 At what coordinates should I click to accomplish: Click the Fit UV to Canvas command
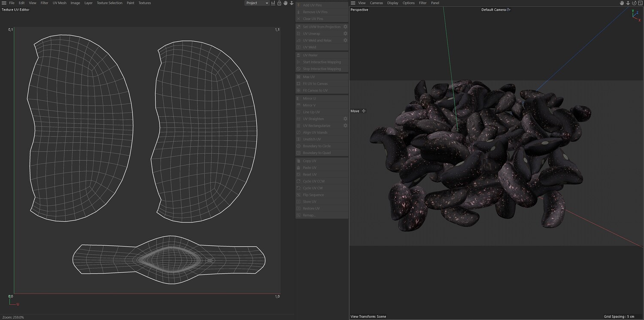coord(315,84)
